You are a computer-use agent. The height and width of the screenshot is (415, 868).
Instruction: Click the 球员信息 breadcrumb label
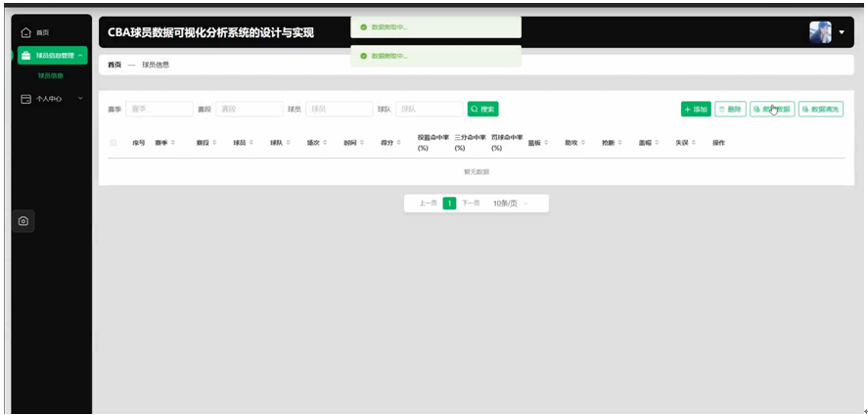156,65
